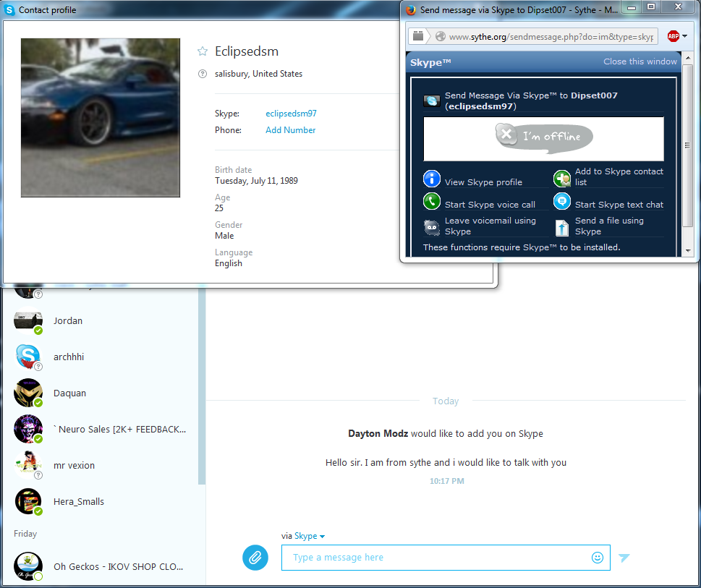Click Jordan's avatar picture
This screenshot has width=701, height=588.
pos(28,321)
